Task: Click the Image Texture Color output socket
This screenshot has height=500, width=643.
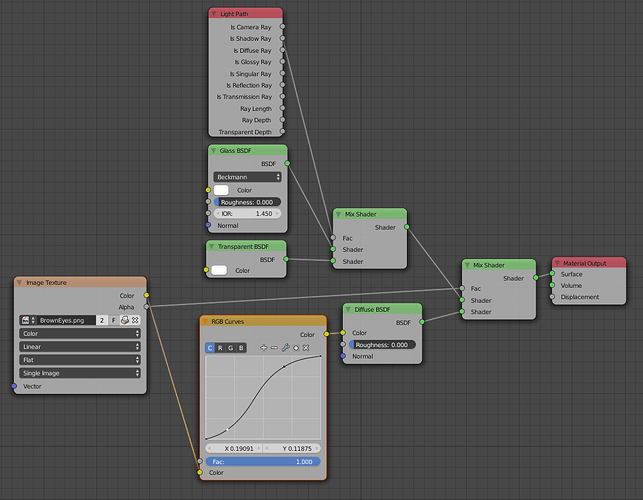Action: (146, 295)
